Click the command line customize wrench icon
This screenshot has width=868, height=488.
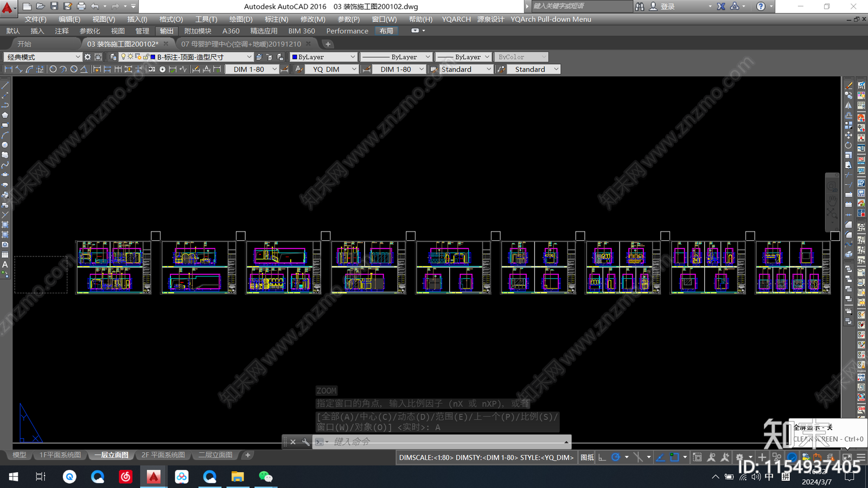click(x=305, y=442)
